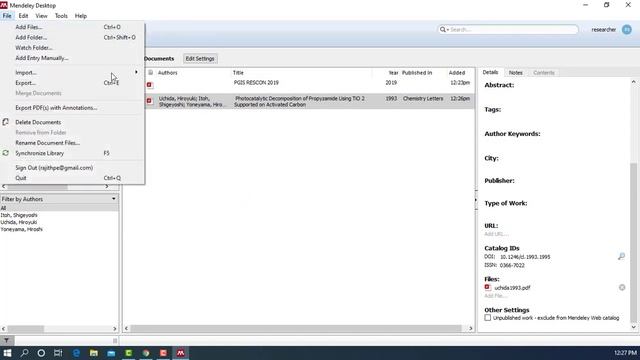
Task: Click the document icon column header
Action: [150, 73]
